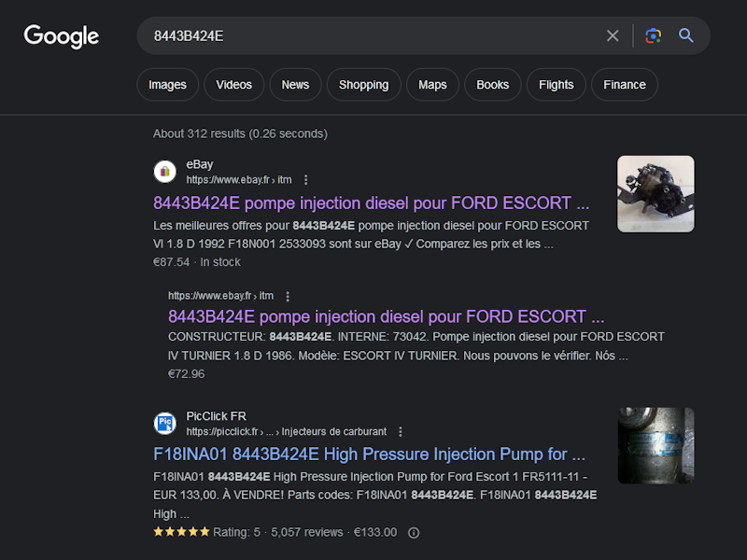Viewport: 747px width, 560px height.
Task: Open first eBay pompe injection diesel link
Action: (371, 203)
